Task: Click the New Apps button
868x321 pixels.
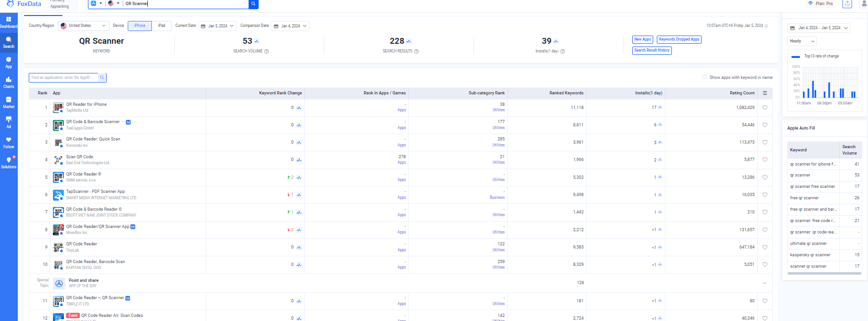Action: (x=643, y=40)
